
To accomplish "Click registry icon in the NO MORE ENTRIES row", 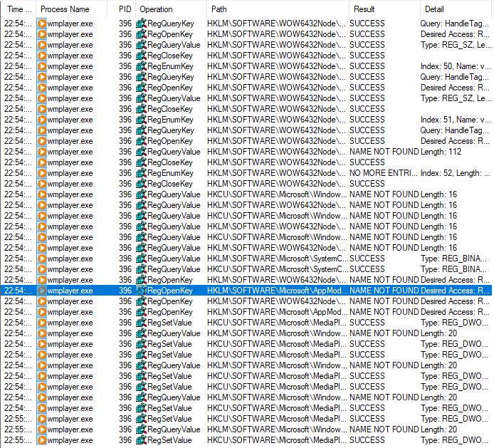I will point(141,173).
